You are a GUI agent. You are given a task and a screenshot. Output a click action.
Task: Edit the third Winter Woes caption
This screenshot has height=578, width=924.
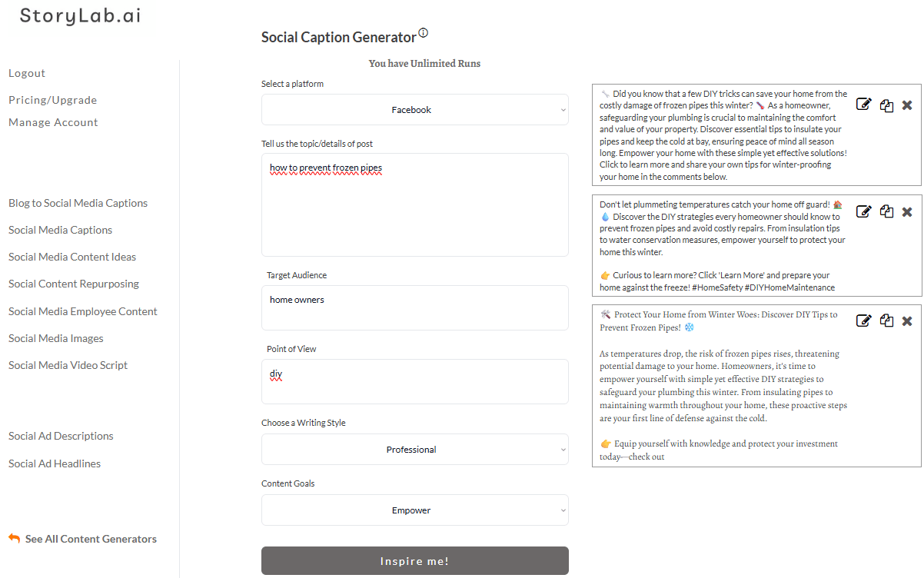[863, 321]
